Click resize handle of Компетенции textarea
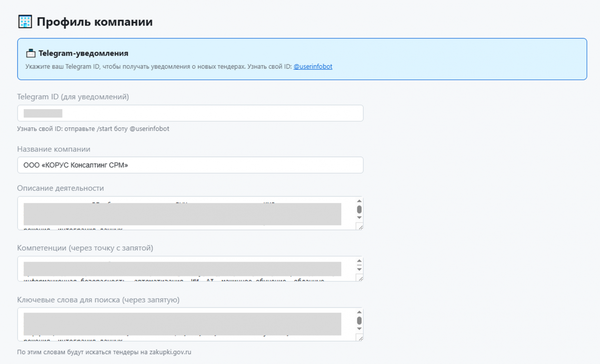The height and width of the screenshot is (364, 600). pos(360,278)
